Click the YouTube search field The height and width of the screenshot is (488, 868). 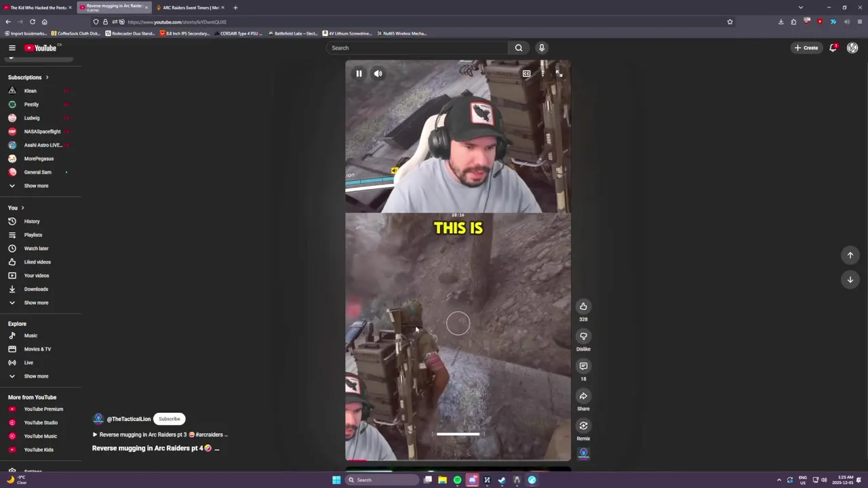417,47
